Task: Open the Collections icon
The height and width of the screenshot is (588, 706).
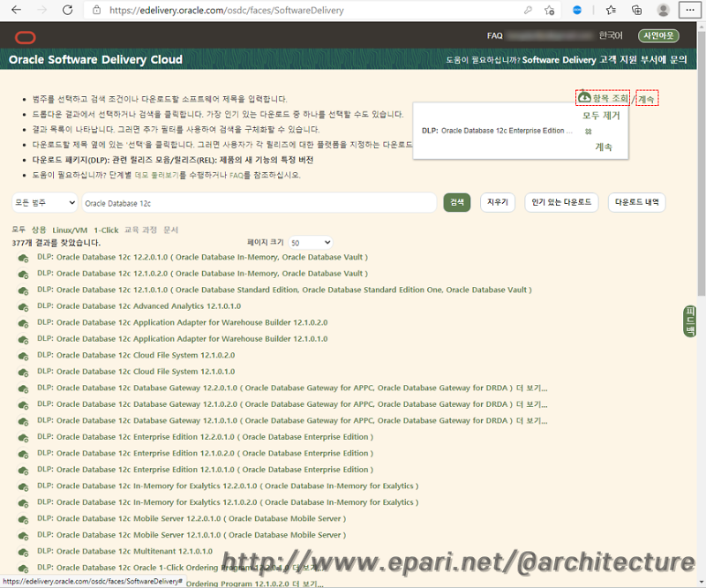Action: 636,10
